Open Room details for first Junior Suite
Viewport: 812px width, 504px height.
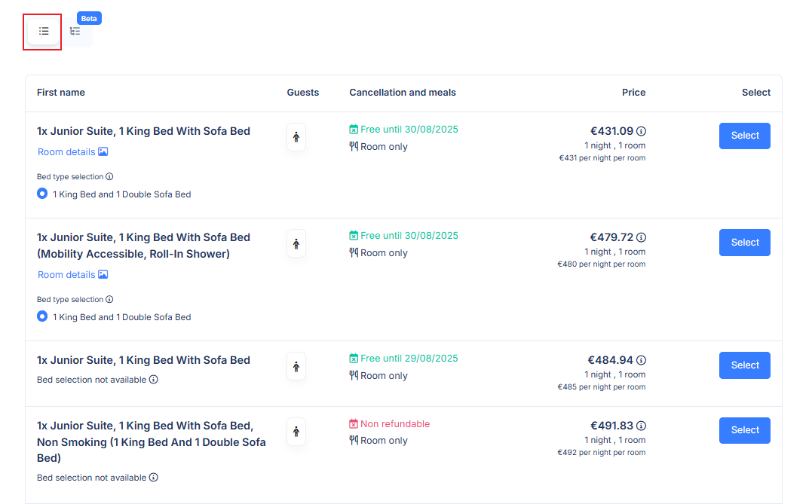(x=72, y=151)
